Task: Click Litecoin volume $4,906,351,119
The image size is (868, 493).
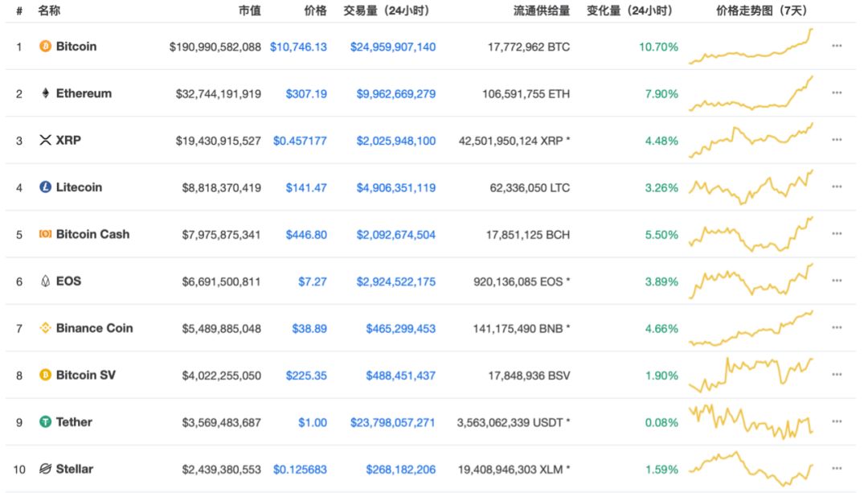Action: click(x=395, y=187)
